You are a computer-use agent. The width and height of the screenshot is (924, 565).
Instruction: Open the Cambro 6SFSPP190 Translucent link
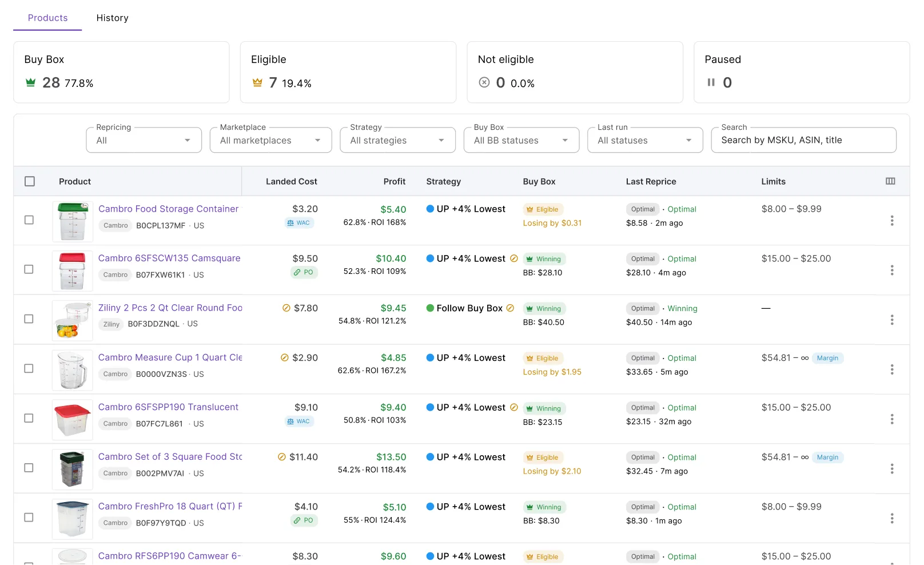tap(168, 407)
